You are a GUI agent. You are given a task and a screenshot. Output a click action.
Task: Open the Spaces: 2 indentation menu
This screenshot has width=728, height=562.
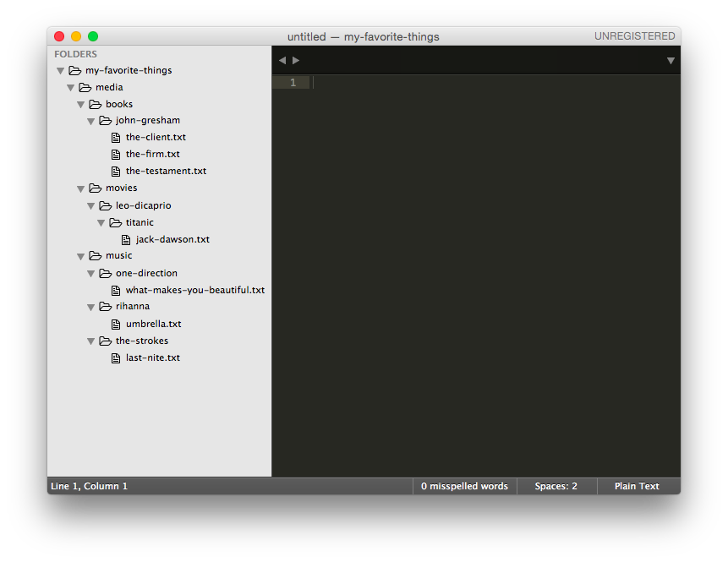point(556,486)
